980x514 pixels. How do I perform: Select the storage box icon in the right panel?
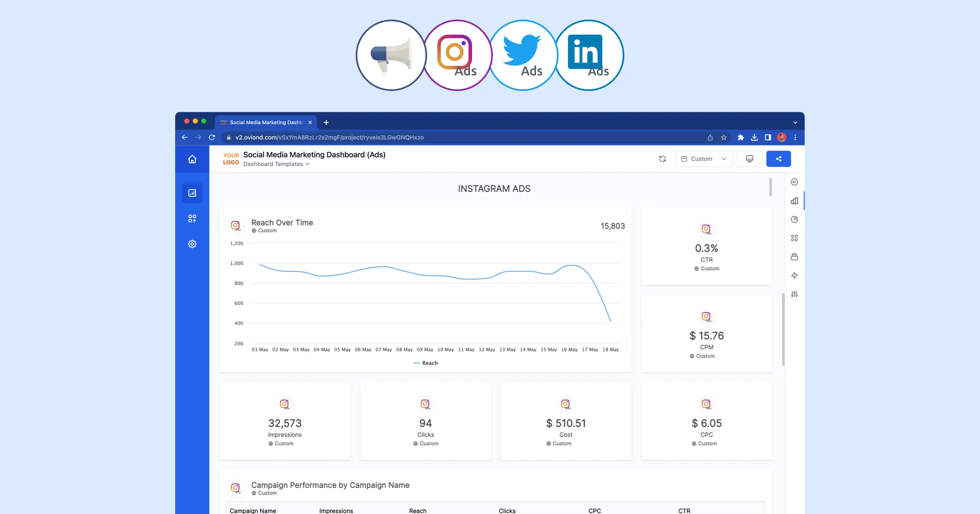point(794,257)
